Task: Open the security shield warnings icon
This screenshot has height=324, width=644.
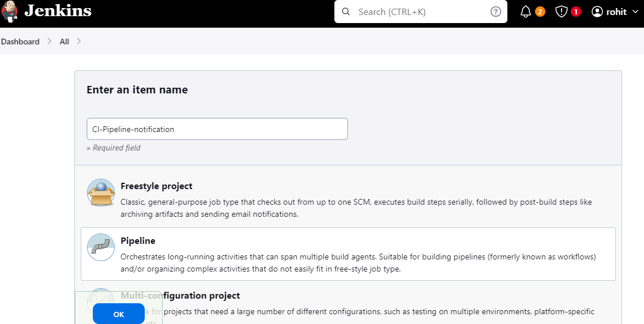Action: (562, 12)
